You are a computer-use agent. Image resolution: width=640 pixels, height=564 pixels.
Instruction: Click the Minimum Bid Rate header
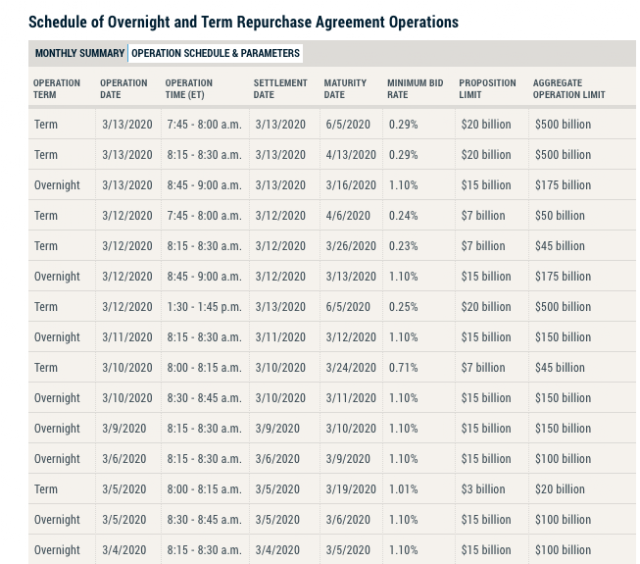(415, 89)
